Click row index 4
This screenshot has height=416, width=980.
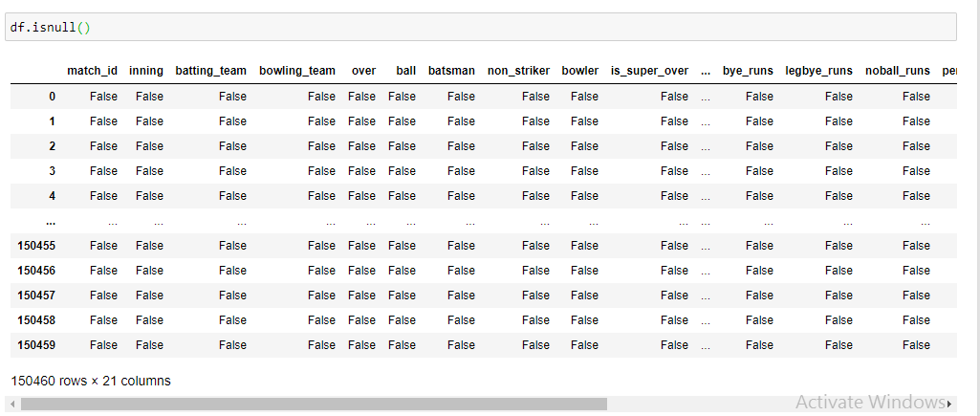(52, 196)
